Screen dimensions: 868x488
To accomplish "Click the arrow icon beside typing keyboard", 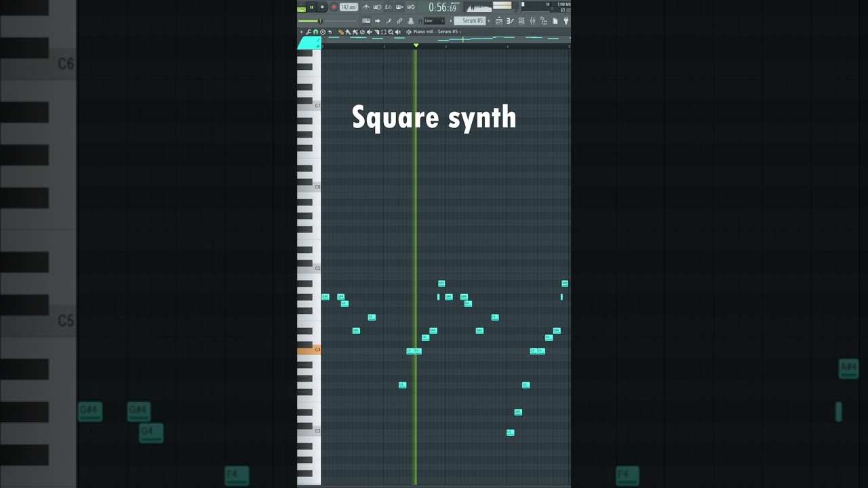I will 377,21.
